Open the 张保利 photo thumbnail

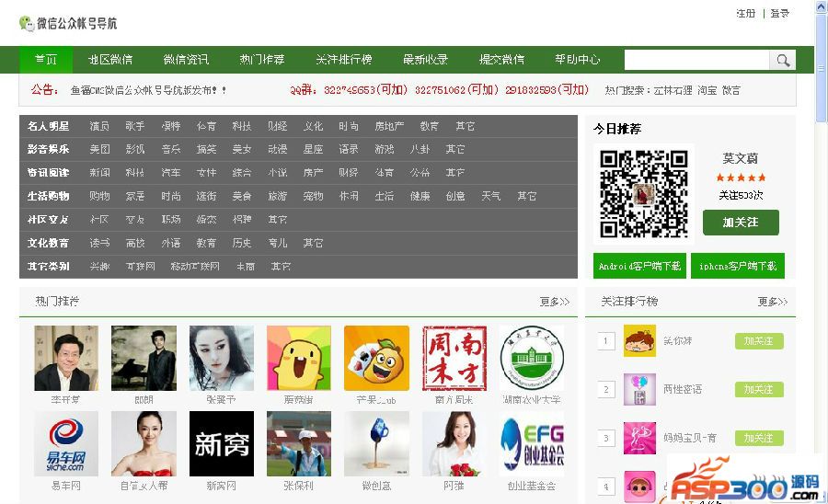pyautogui.click(x=299, y=444)
